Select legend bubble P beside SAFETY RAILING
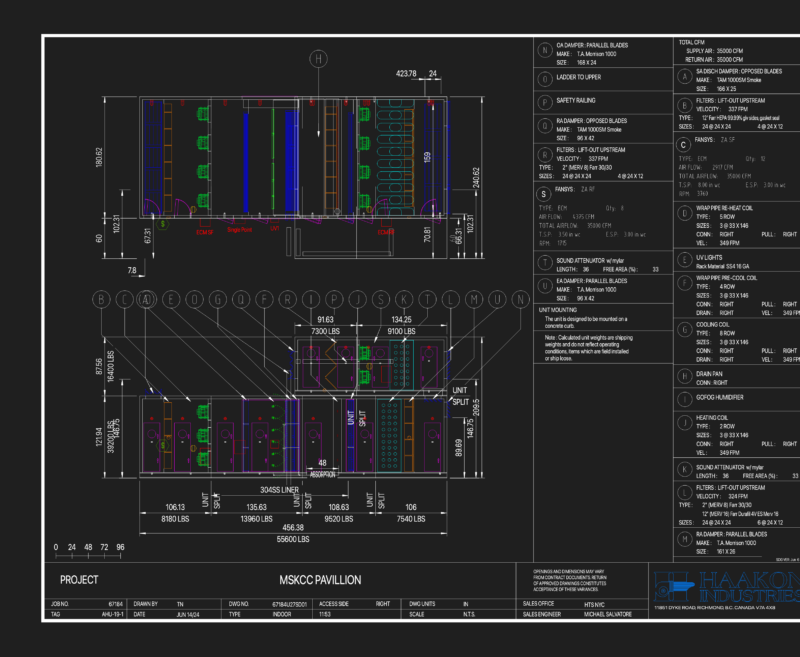 (x=545, y=103)
